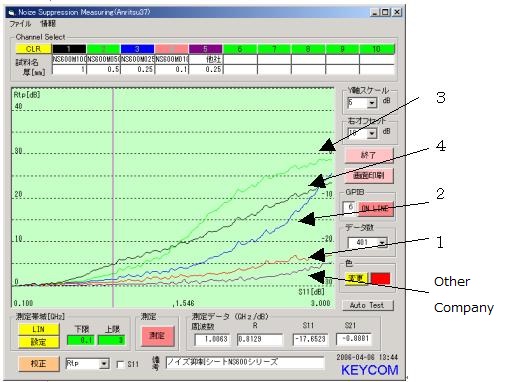Expand the Y-axis scale dropdown
This screenshot has width=509, height=382.
372,103
